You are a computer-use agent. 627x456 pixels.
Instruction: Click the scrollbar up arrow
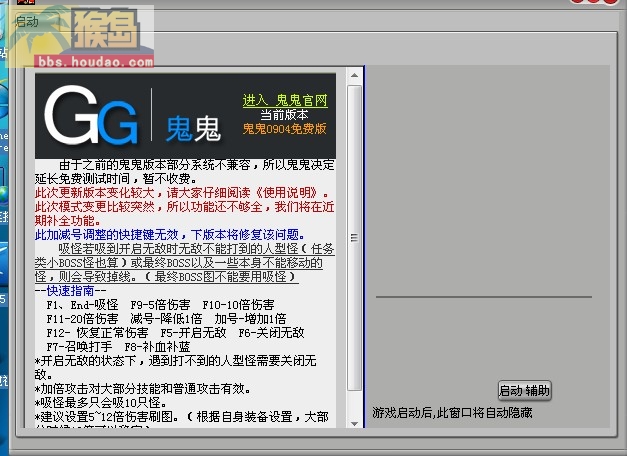click(354, 75)
